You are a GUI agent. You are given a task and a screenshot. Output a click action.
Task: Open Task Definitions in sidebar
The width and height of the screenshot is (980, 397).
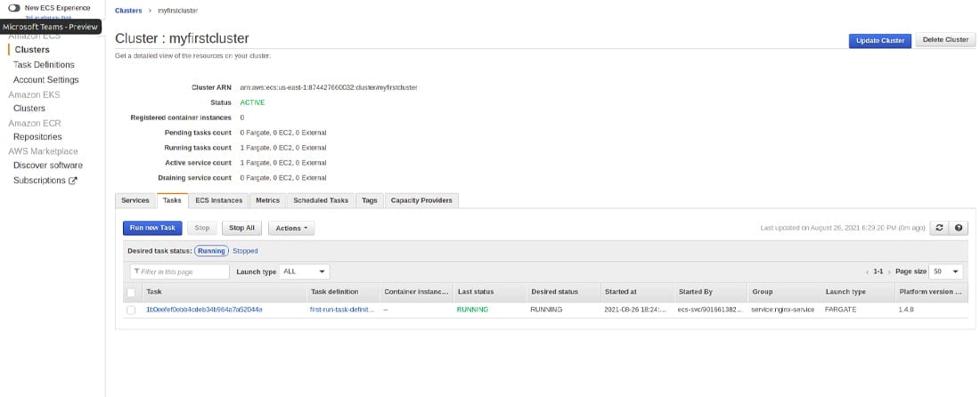(x=44, y=65)
